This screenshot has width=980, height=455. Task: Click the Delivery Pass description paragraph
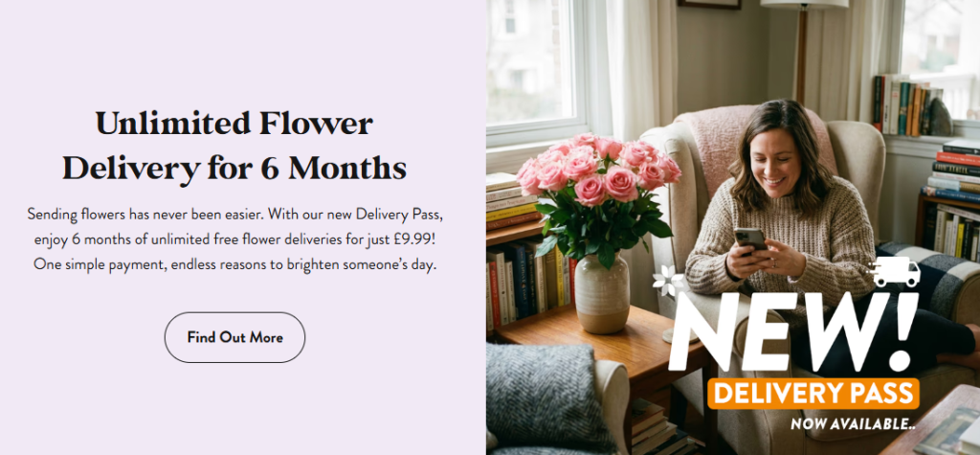pyautogui.click(x=234, y=239)
